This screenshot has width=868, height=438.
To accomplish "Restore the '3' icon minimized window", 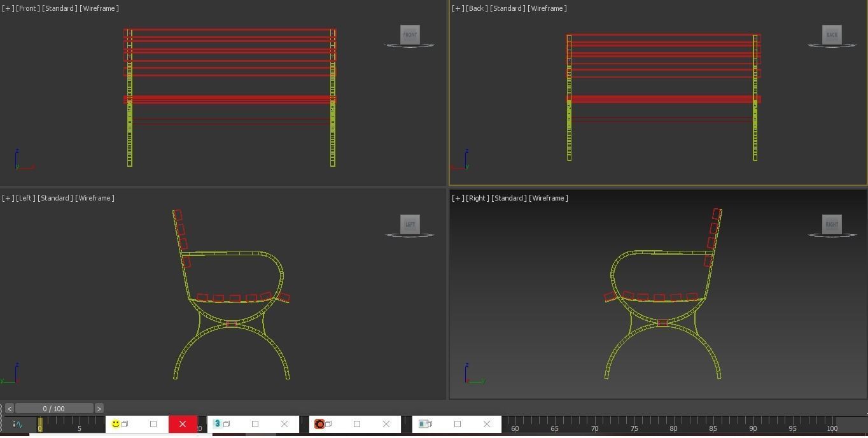I will 226,424.
